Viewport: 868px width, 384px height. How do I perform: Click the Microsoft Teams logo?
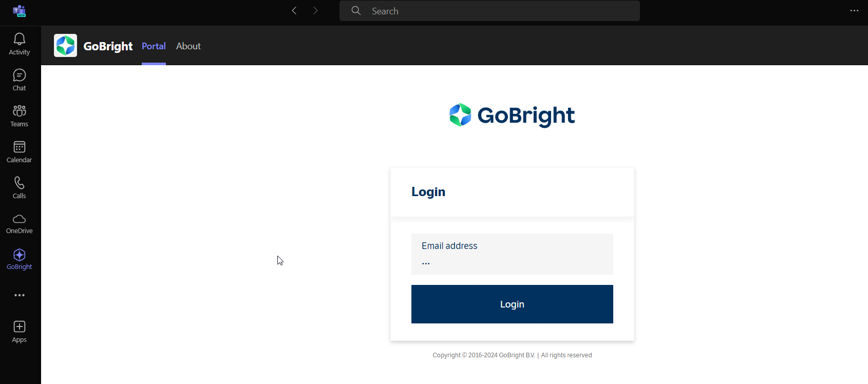(20, 11)
